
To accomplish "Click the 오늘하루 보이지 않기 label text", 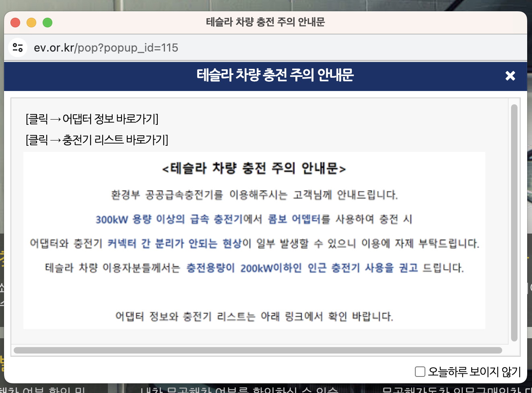I will (x=474, y=372).
